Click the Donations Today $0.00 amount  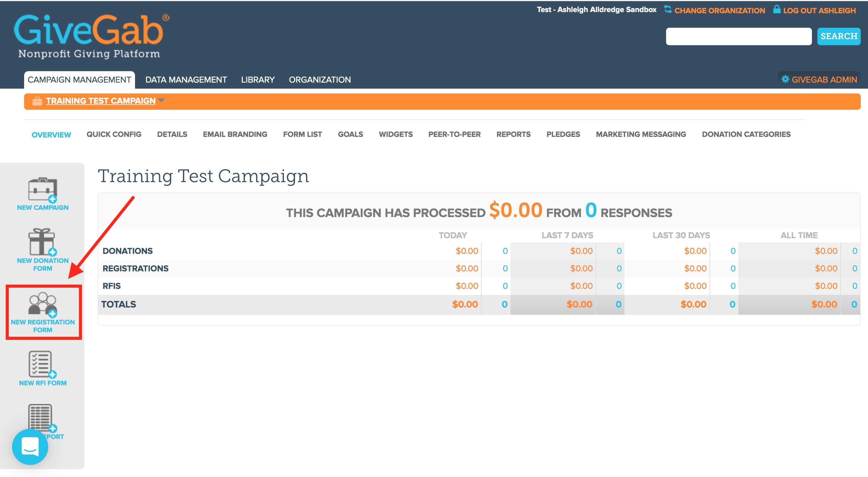pos(467,251)
